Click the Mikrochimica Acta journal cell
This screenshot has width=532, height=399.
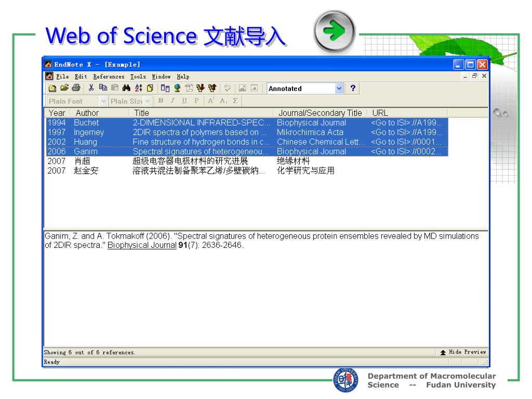tap(310, 132)
